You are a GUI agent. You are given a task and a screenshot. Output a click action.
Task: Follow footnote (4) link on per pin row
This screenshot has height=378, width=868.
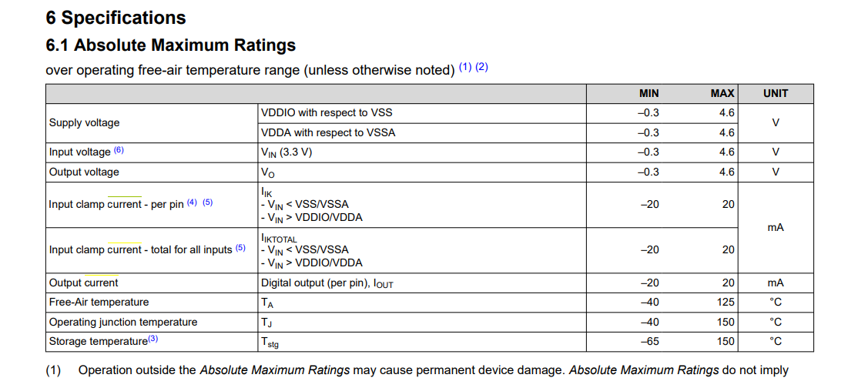tap(192, 202)
